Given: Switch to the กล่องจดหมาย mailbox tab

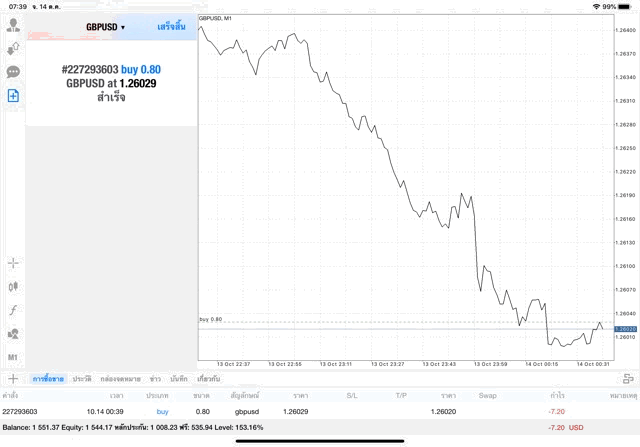Looking at the screenshot, I should tap(120, 379).
